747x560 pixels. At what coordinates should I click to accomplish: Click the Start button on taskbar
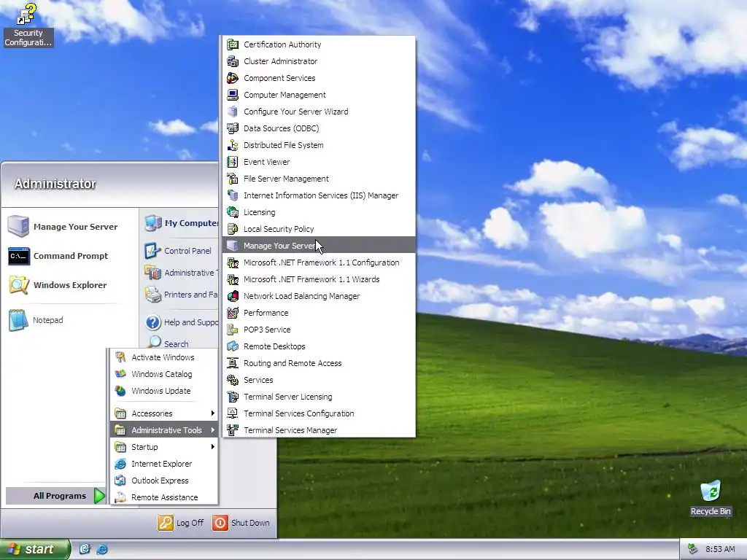coord(35,549)
